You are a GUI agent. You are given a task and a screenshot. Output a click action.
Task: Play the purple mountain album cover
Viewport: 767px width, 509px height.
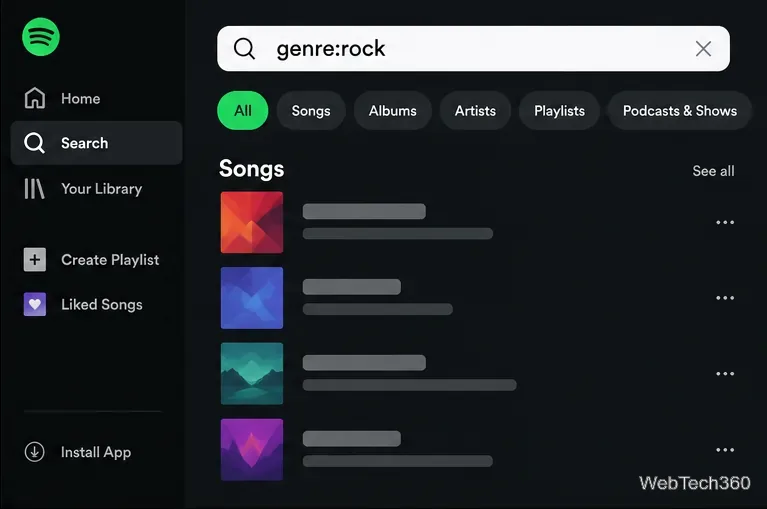(x=252, y=449)
